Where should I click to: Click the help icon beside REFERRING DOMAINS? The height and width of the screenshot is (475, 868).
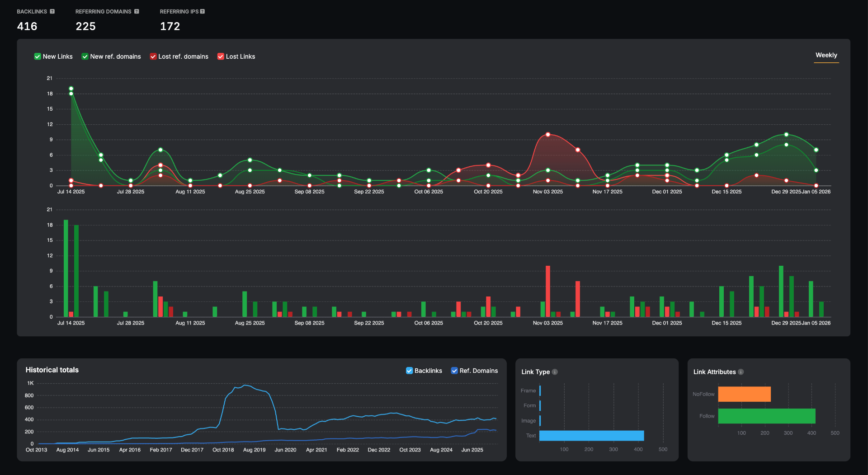137,12
